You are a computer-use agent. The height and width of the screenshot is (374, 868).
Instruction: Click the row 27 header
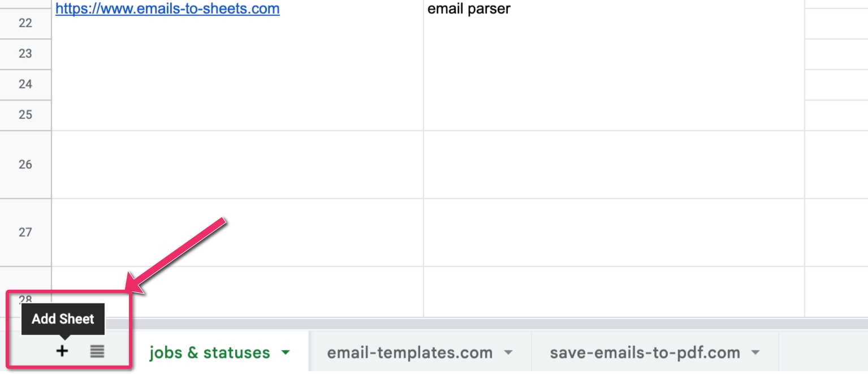coord(25,232)
